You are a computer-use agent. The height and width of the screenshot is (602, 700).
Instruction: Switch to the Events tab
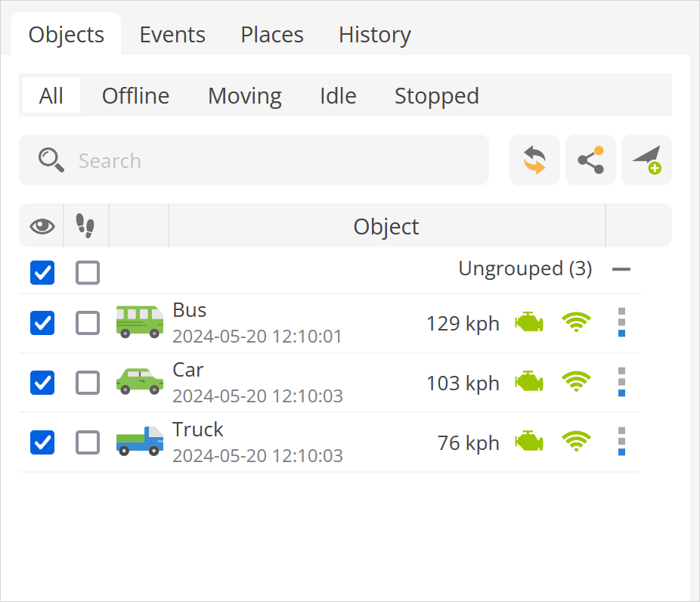172,35
